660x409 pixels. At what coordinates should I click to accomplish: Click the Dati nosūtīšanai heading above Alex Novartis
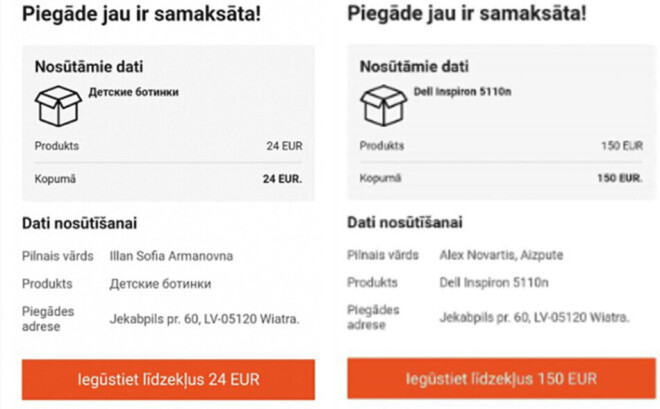[x=405, y=222]
